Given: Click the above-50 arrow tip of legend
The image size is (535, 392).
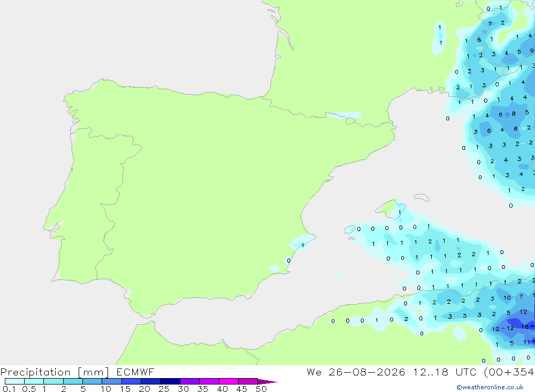Looking at the screenshot, I should (267, 382).
